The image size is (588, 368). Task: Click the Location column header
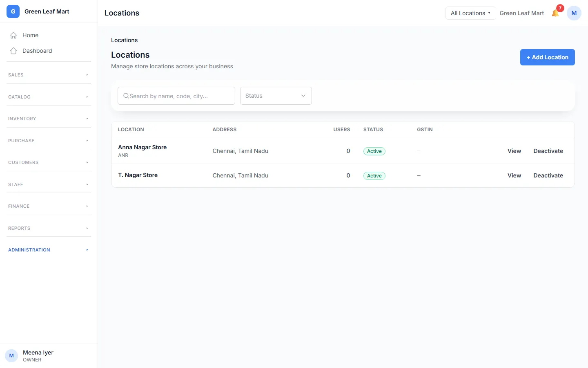pos(131,130)
